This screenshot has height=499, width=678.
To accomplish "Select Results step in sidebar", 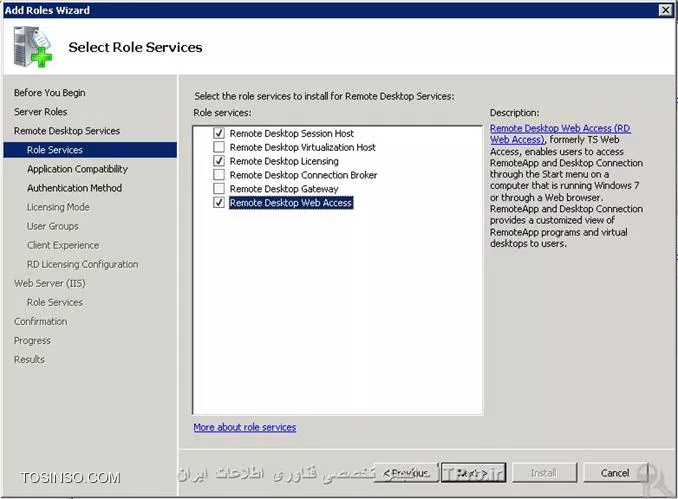I will (29, 359).
